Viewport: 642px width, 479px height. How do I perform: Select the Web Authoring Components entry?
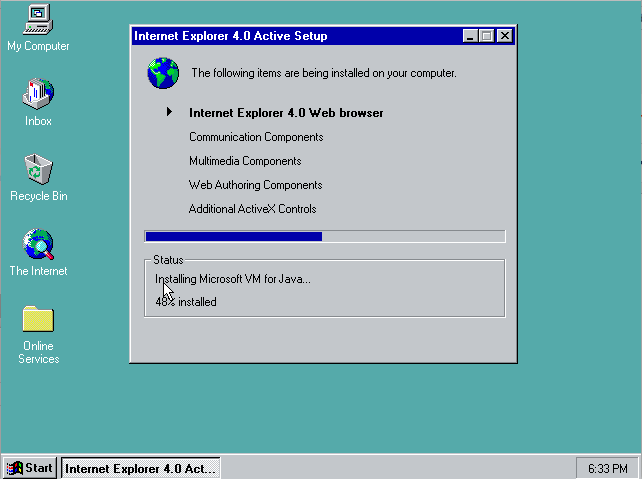[x=255, y=185]
